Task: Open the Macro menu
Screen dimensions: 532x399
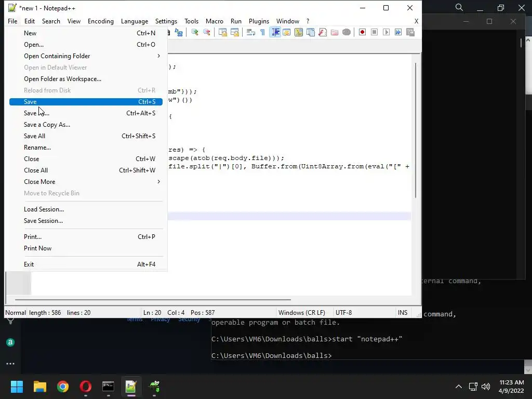Action: pyautogui.click(x=215, y=21)
